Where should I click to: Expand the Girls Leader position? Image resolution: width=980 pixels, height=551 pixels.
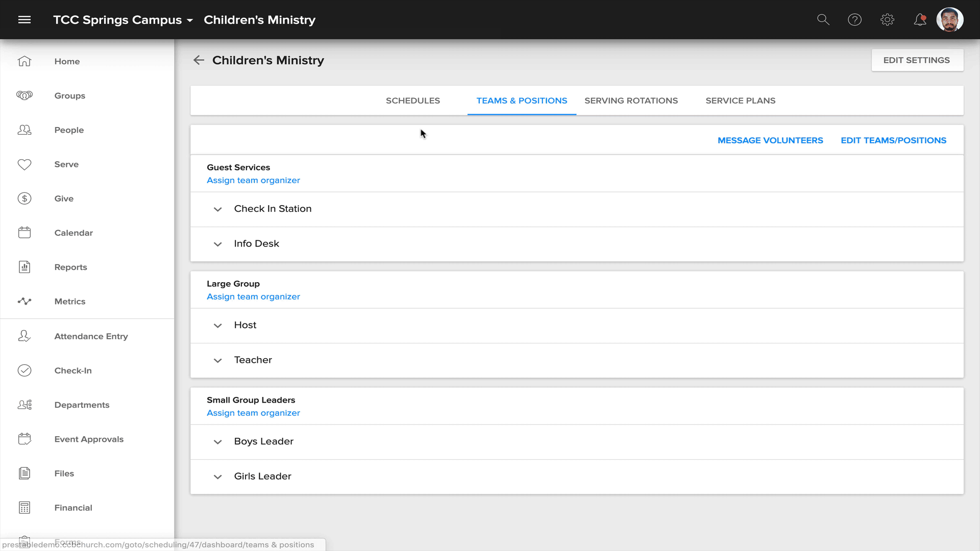218,477
